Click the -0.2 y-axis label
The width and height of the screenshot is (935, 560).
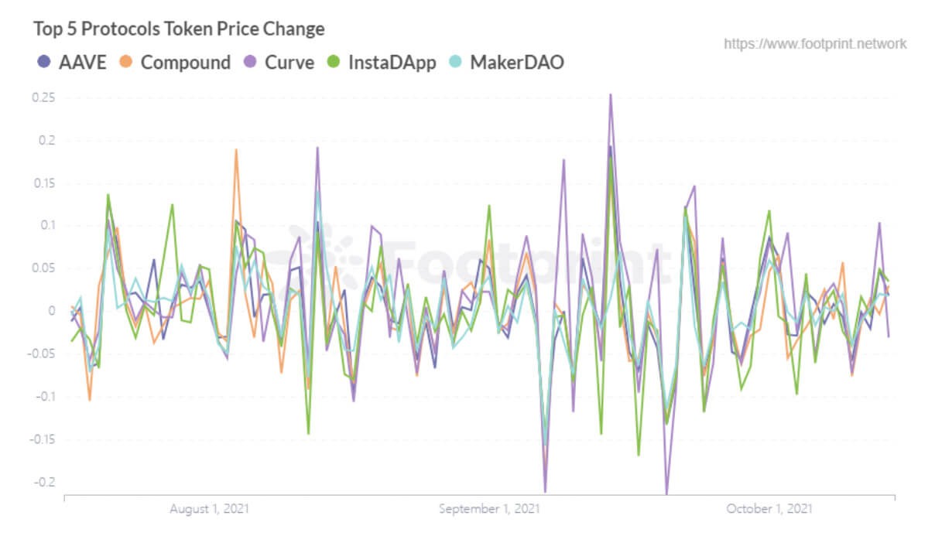point(43,482)
